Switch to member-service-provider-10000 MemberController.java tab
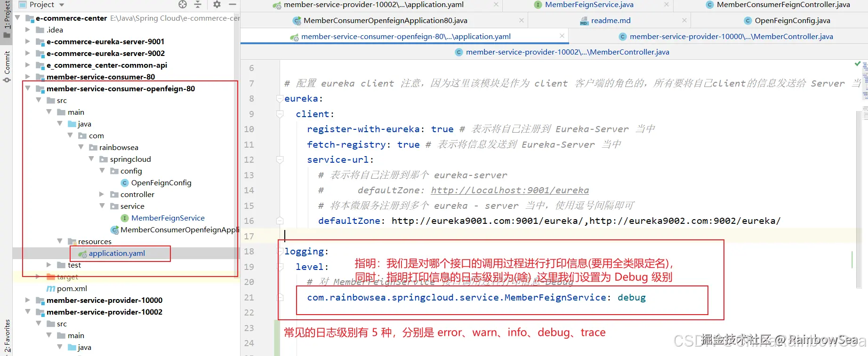Screen dimensions: 868x356 [731, 37]
